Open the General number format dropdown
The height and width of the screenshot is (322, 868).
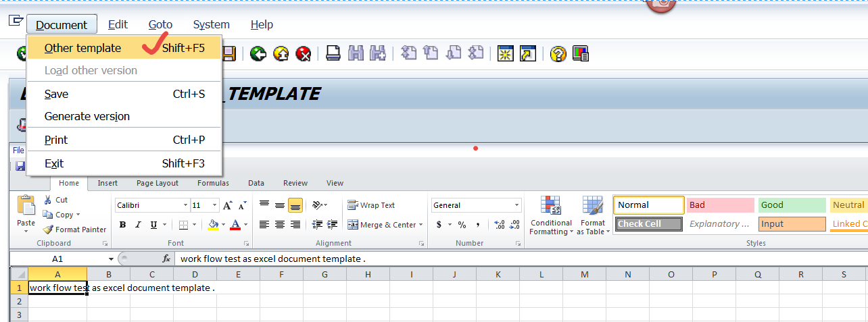point(517,205)
